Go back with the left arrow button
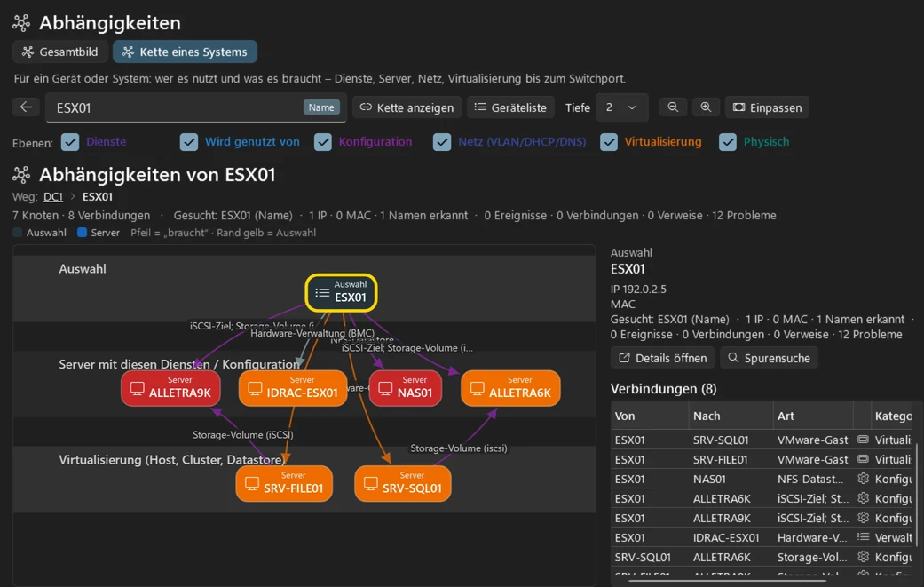This screenshot has width=924, height=587. click(x=26, y=107)
